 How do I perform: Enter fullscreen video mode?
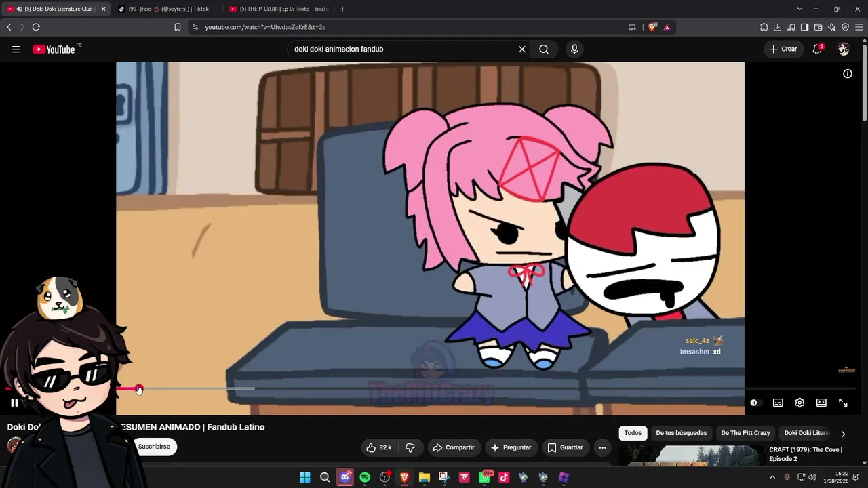(x=843, y=403)
